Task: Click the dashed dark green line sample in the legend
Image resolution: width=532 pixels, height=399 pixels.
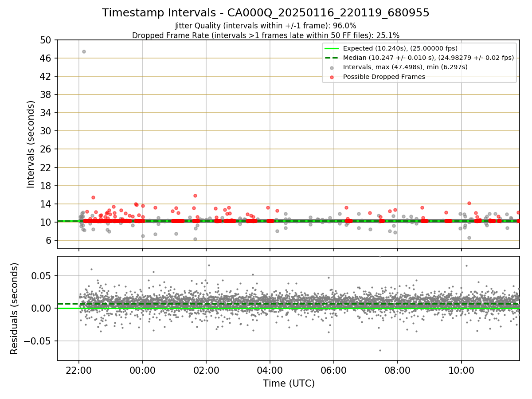Action: [x=332, y=58]
